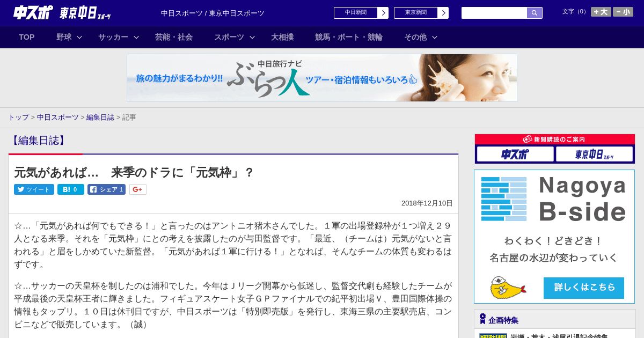Click the search magnifier button
Image resolution: width=644 pixels, height=338 pixels.
(535, 13)
